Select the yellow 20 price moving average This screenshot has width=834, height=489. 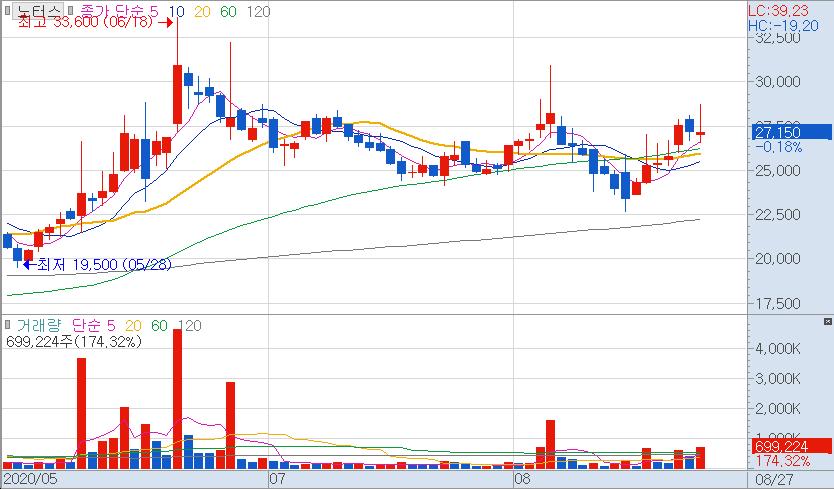pyautogui.click(x=202, y=11)
